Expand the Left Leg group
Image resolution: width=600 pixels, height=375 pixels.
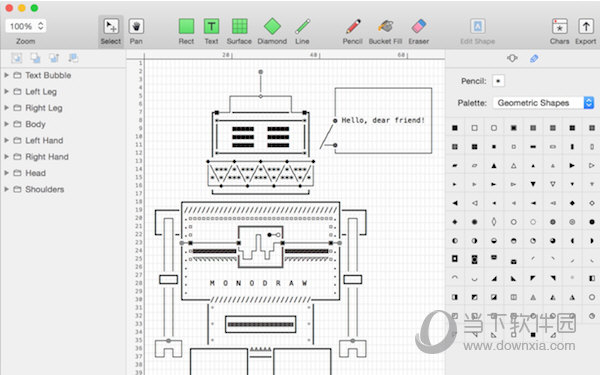(6, 91)
